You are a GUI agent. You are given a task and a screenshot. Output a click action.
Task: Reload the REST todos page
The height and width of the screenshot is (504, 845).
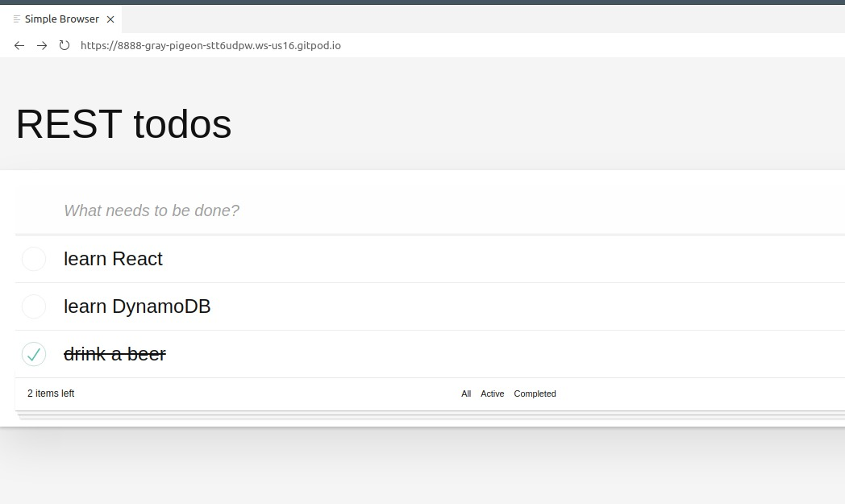64,45
